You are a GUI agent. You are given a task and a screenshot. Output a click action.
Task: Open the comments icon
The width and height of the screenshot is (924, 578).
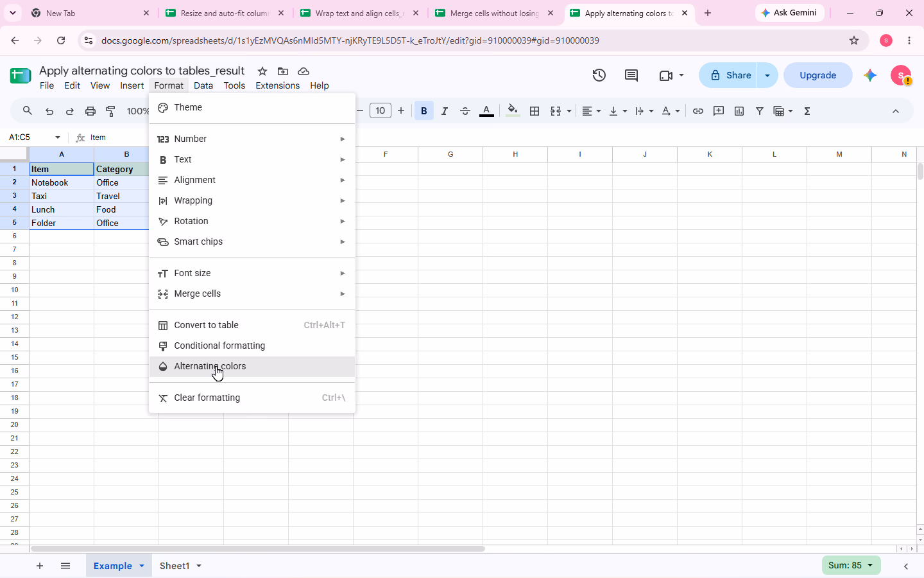coord(631,75)
